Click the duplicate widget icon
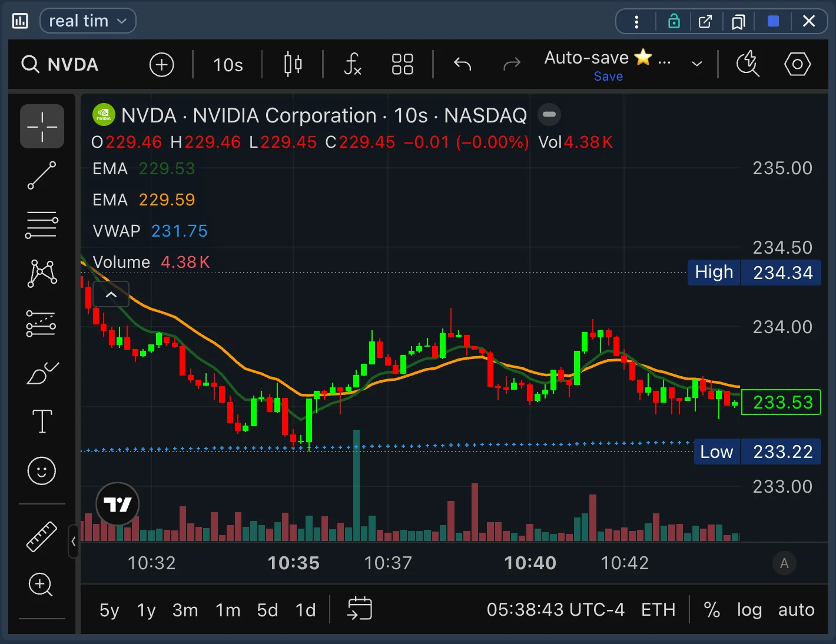The width and height of the screenshot is (836, 644). pos(738,22)
